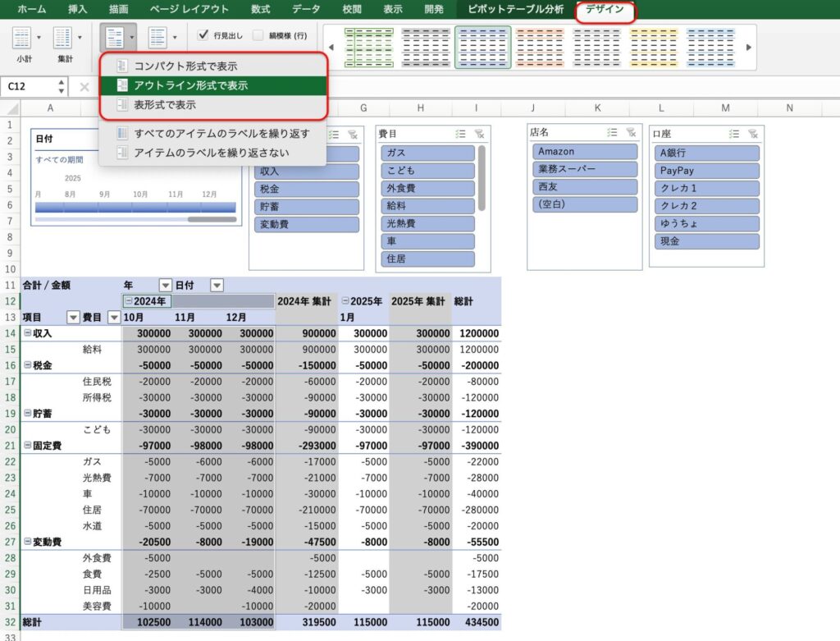Click cancel X icon in formula bar

84,86
